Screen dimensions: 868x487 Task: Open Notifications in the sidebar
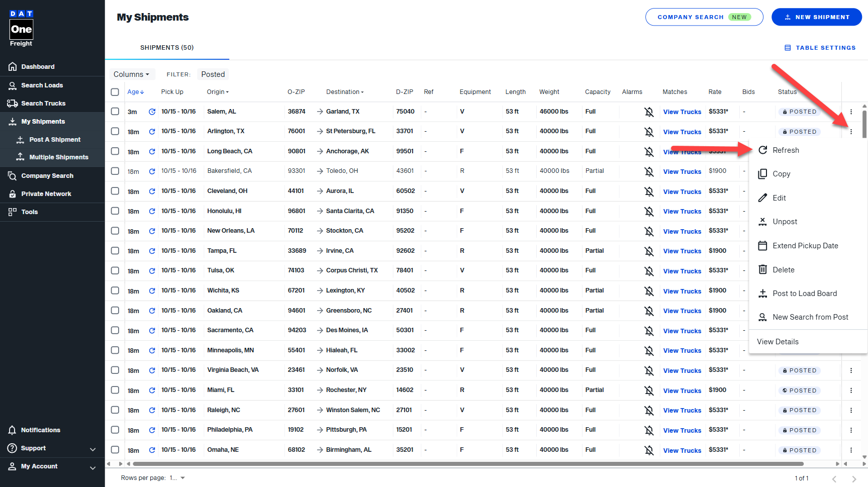[x=40, y=430]
